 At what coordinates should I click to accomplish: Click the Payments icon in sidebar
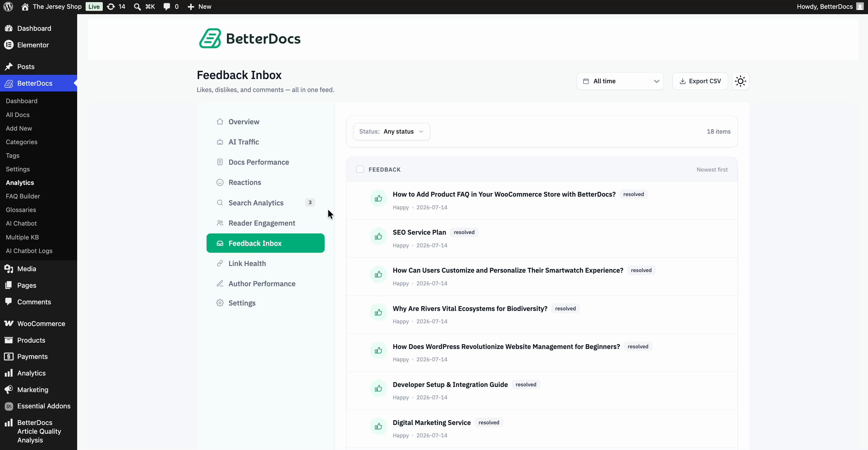[x=9, y=357]
